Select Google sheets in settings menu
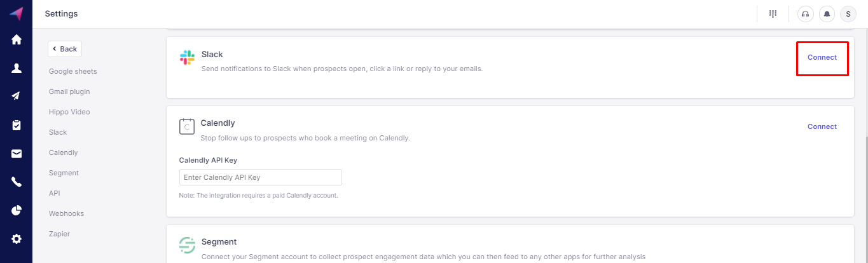Viewport: 868px width, 263px height. tap(73, 71)
